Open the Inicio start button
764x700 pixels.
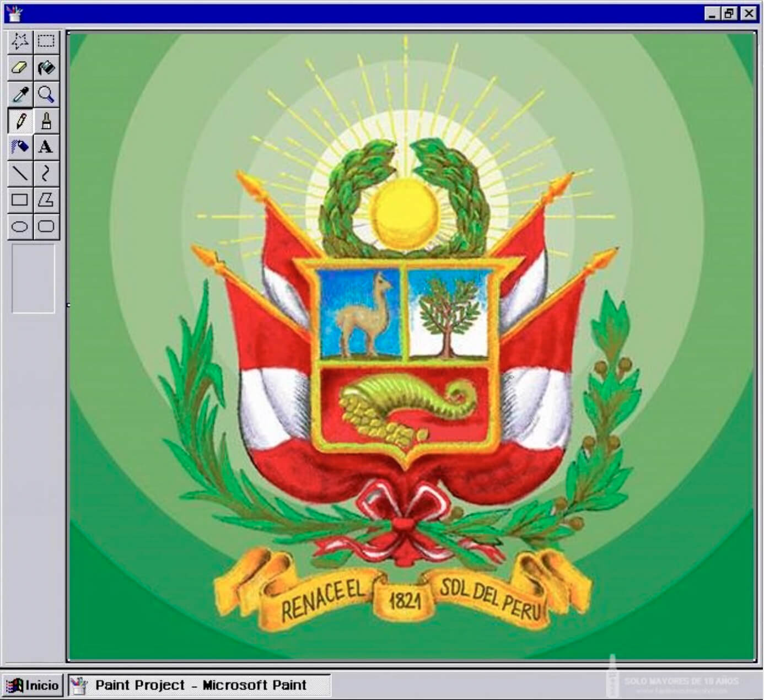point(33,685)
